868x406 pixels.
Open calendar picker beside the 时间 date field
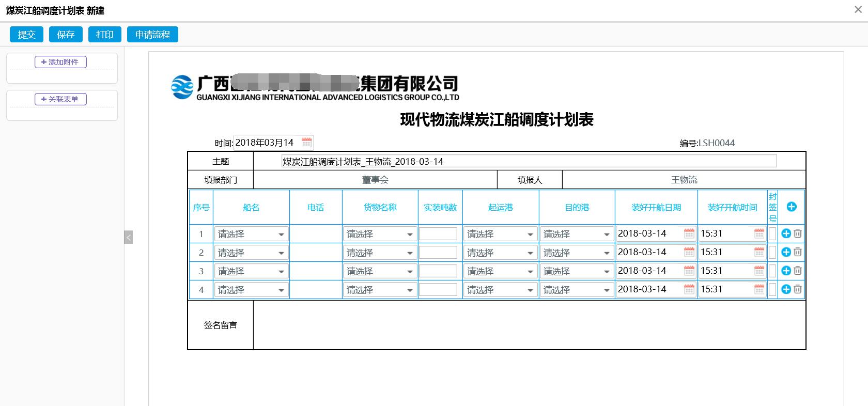(306, 143)
